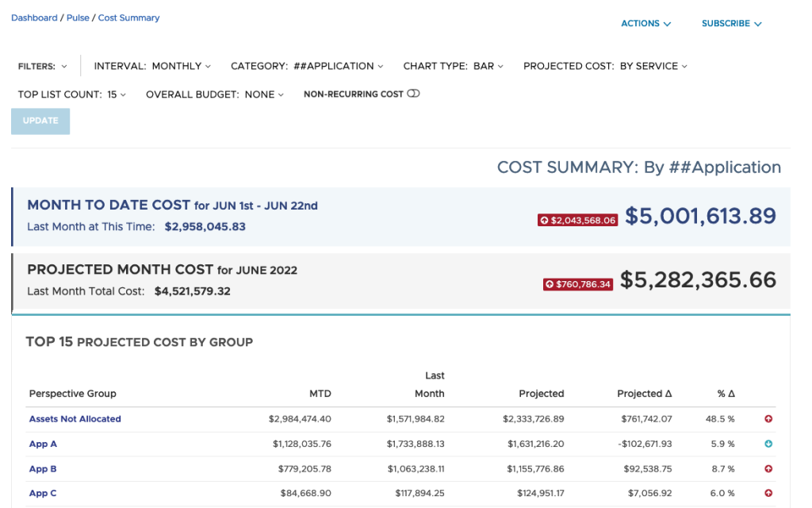Click red up-arrow icon in App B row
This screenshot has width=812, height=508.
coord(768,469)
